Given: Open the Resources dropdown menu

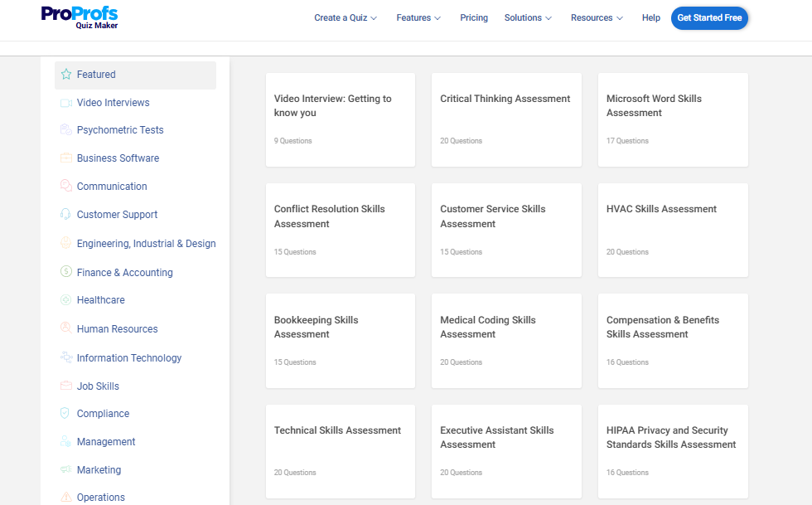Looking at the screenshot, I should [597, 17].
